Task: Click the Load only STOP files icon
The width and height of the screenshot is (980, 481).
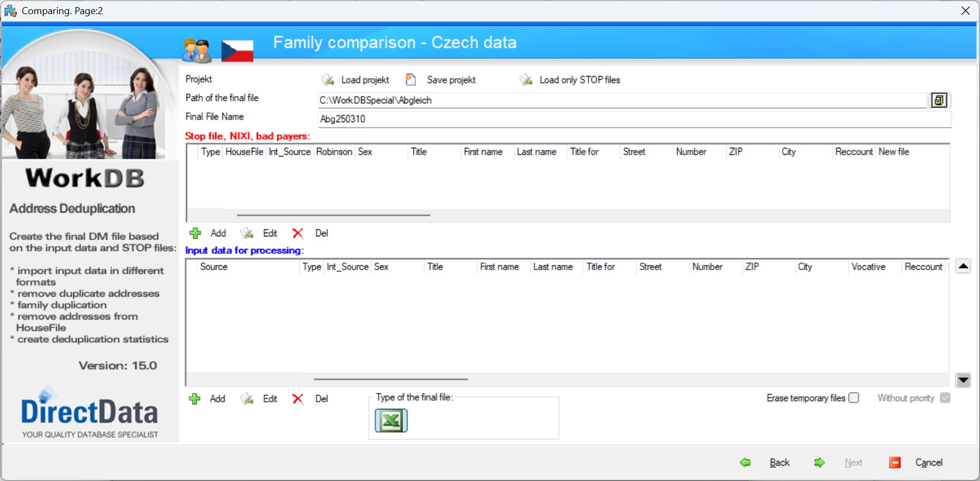Action: tap(526, 80)
